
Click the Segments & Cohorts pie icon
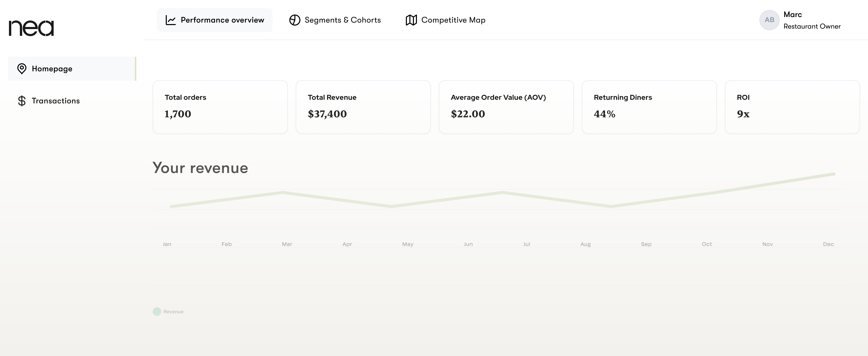tap(295, 20)
